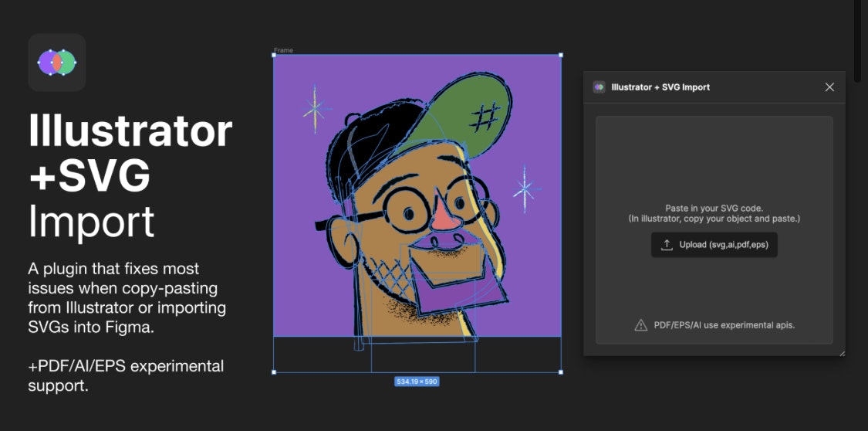Click the 534.19 × 590 dimension badge
This screenshot has height=431, width=868.
tap(417, 382)
